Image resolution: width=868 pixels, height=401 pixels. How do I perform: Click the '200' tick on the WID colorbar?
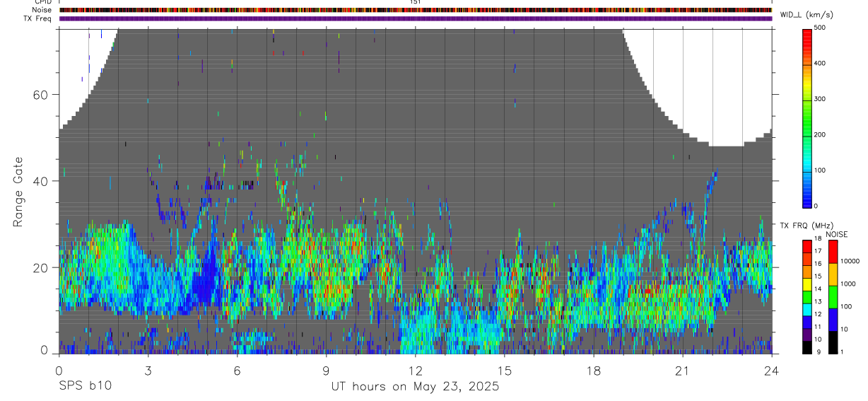click(x=821, y=135)
